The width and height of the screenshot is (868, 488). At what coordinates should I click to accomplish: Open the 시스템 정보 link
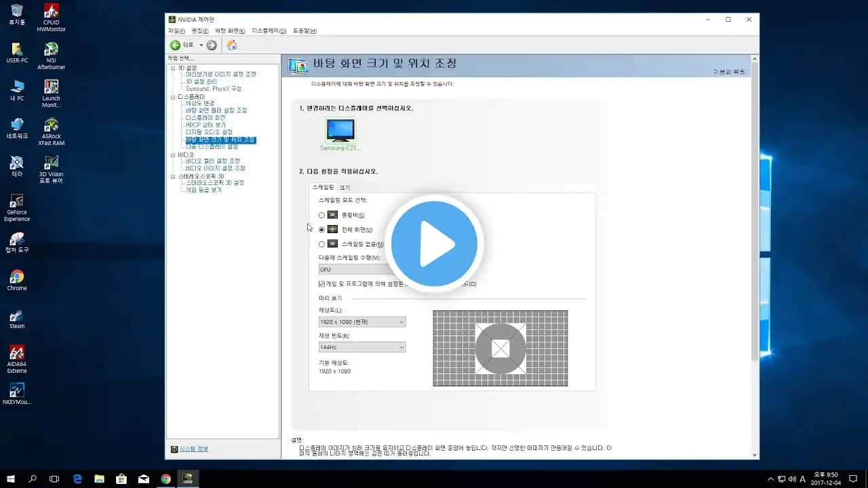(x=194, y=449)
